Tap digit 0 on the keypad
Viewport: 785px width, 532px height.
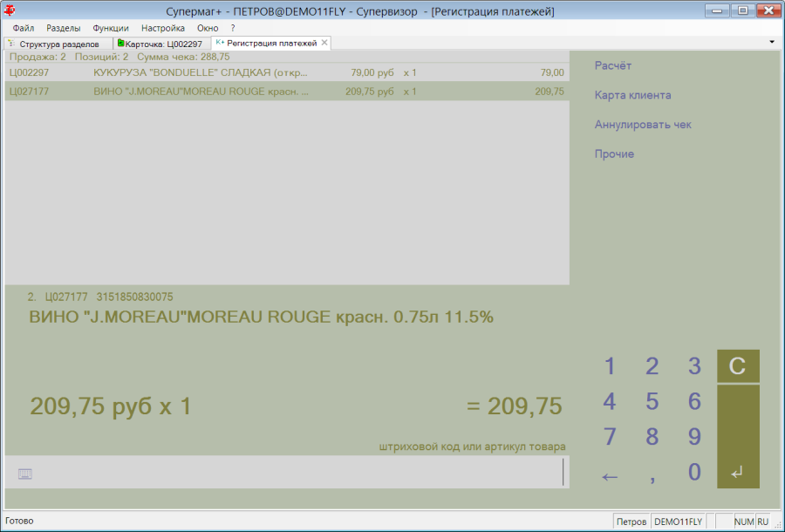tap(694, 472)
